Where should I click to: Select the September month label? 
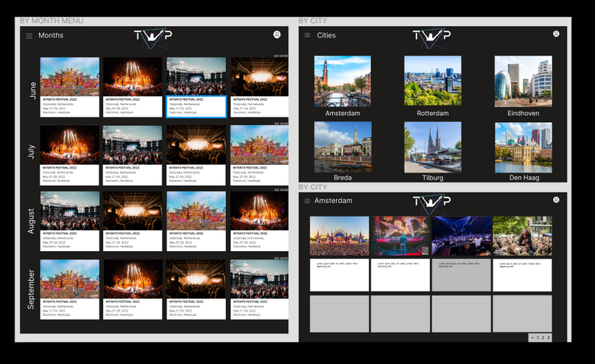tap(31, 289)
